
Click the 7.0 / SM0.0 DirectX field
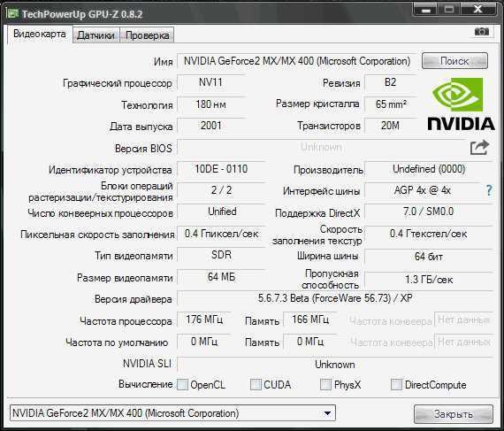[x=429, y=212]
